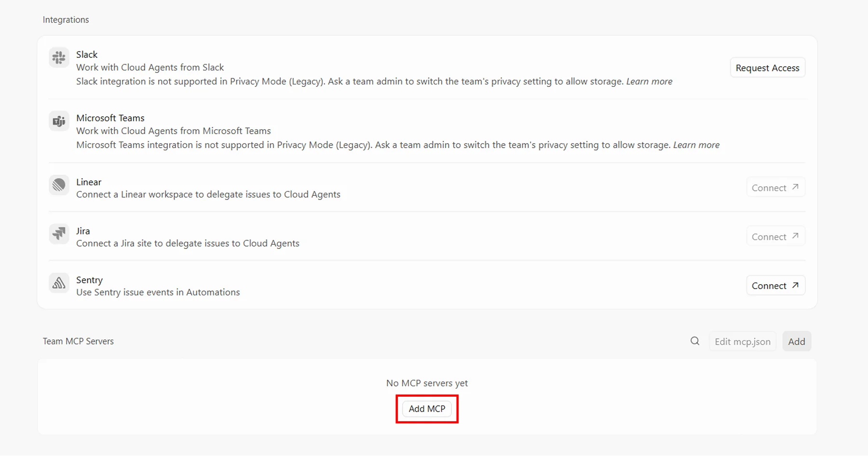Connect Sentry integration
Image resolution: width=868 pixels, height=456 pixels.
[x=775, y=286]
